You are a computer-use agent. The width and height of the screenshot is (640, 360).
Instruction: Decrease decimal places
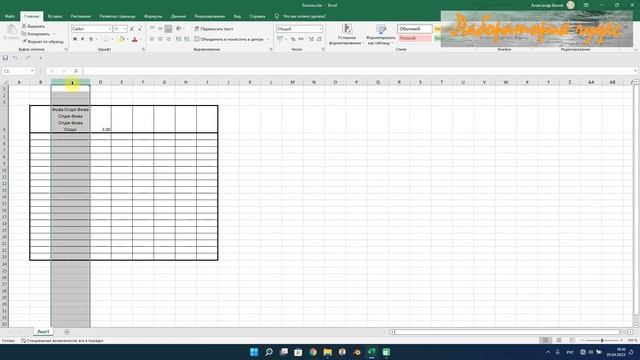point(319,39)
